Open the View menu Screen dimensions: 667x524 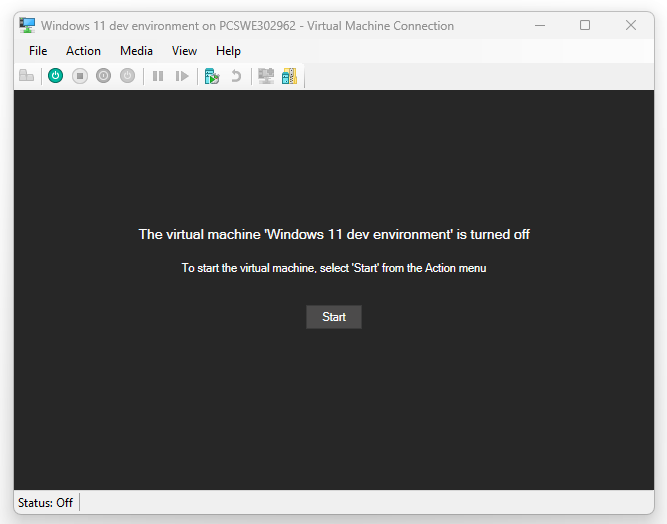[x=184, y=51]
